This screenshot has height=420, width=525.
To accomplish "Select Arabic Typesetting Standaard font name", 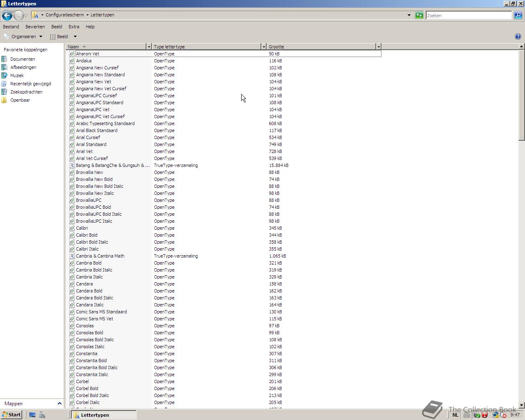I will [x=105, y=123].
